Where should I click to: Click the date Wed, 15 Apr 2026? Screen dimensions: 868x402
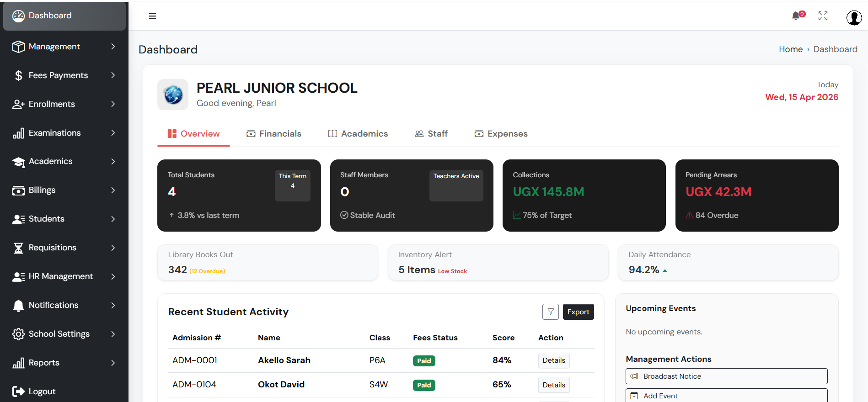802,97
